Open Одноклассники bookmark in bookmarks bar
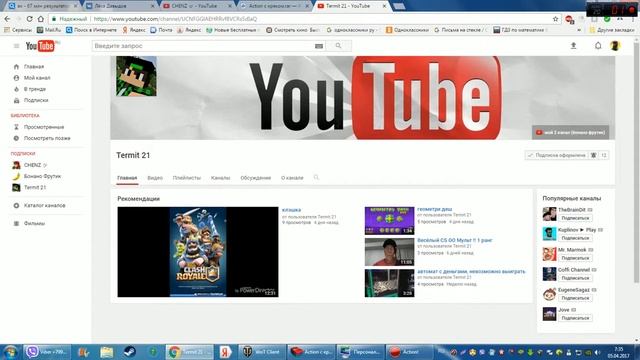This screenshot has height=360, width=640. pos(407,30)
